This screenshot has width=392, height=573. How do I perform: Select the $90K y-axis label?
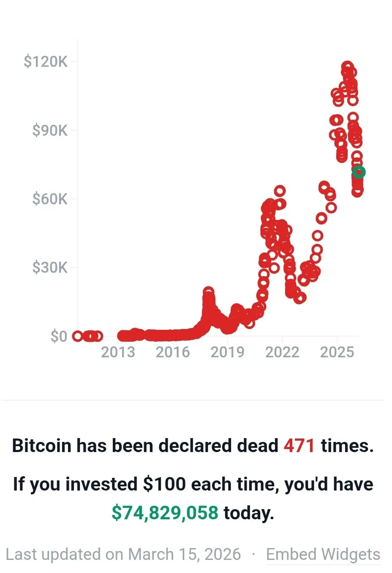pyautogui.click(x=50, y=130)
